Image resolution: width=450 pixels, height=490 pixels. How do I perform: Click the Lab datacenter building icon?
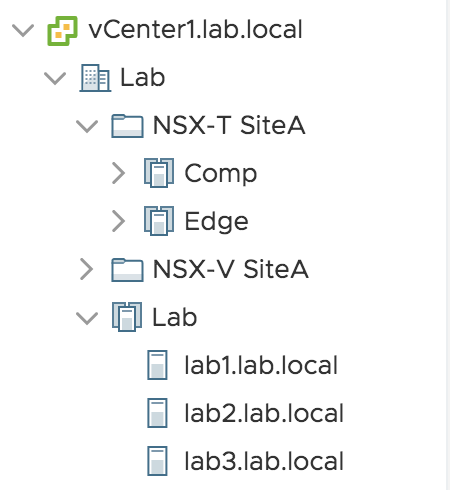coord(95,78)
